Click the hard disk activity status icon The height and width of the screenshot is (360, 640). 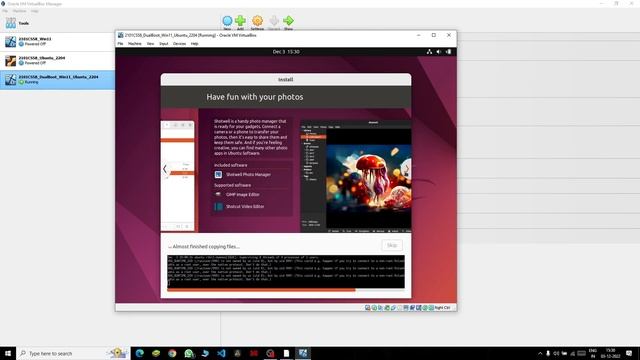coord(368,308)
